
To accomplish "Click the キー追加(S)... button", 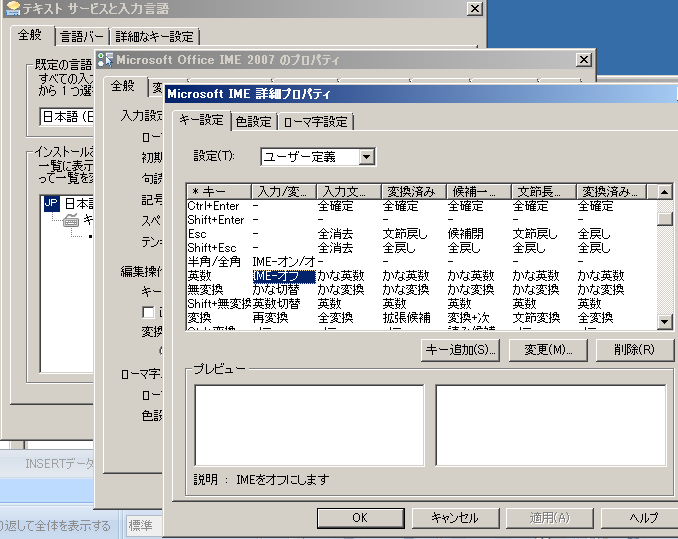I will 461,350.
